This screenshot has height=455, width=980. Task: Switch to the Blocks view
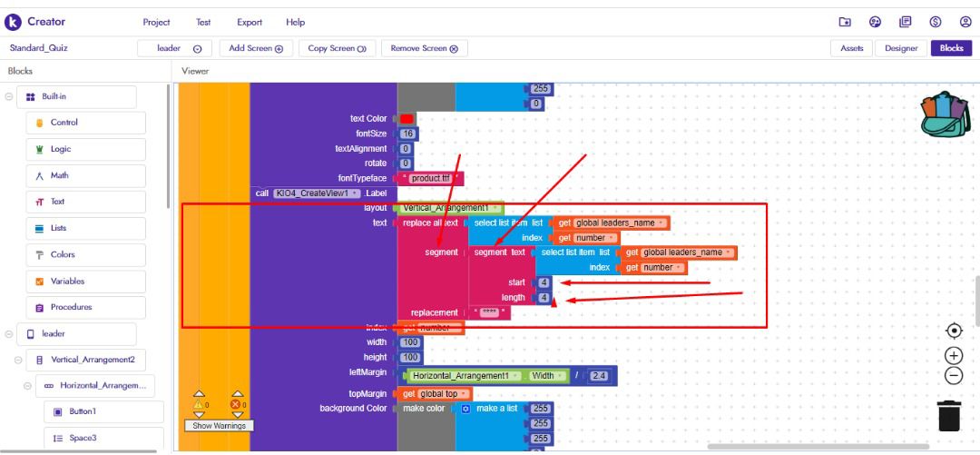click(951, 48)
